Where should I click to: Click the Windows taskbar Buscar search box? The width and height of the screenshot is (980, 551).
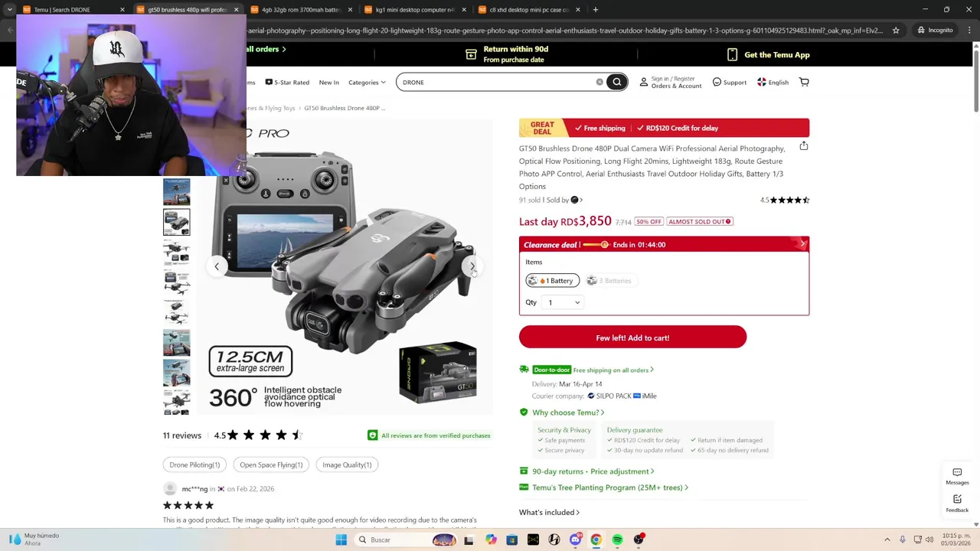coord(407,540)
